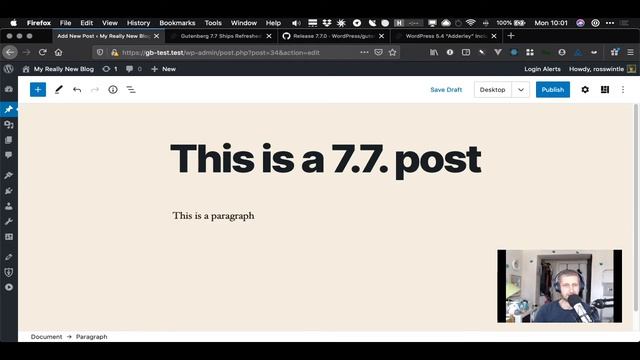
Task: Open the Bookmarks menu in menu bar
Action: point(177,23)
